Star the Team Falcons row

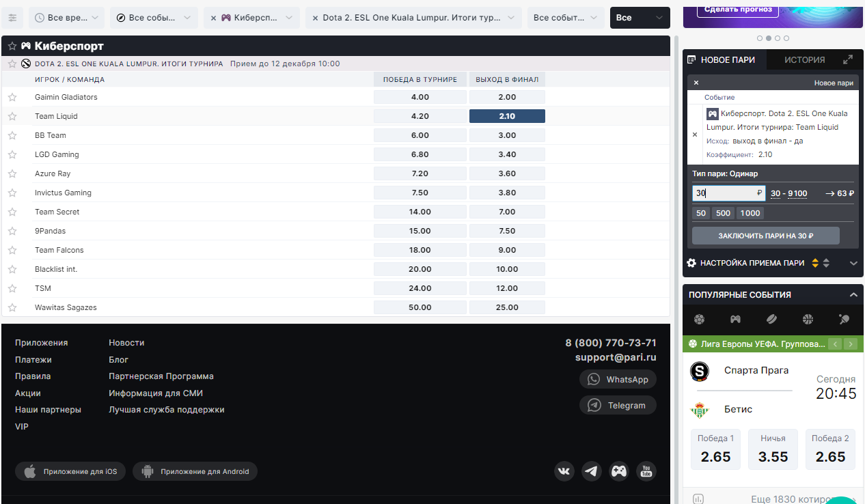(12, 250)
